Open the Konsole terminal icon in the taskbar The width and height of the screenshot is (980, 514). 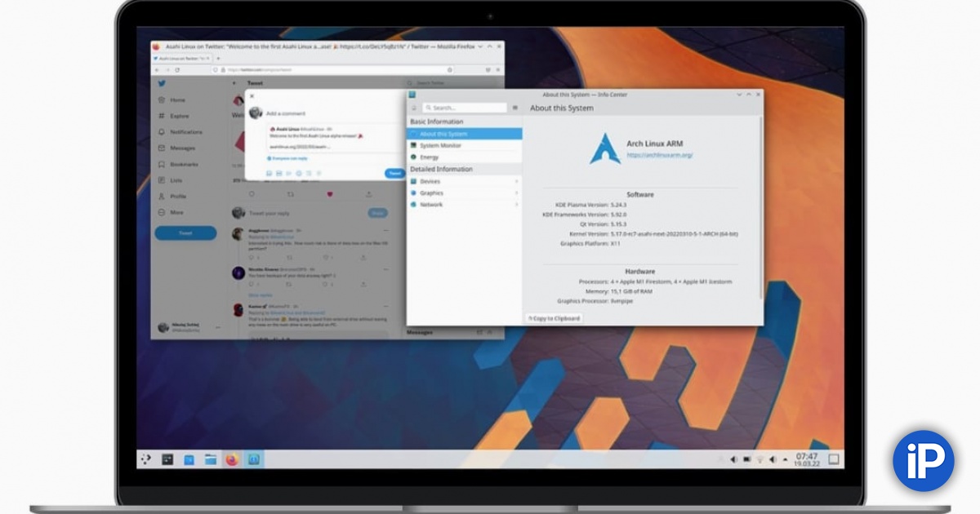coord(167,459)
